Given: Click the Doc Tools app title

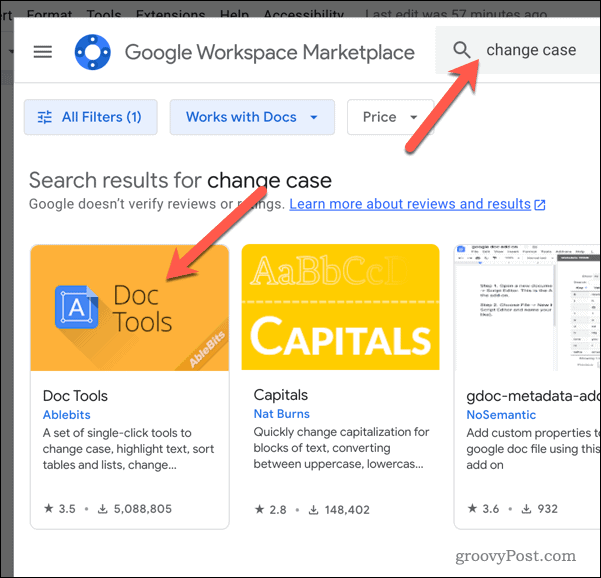Looking at the screenshot, I should click(x=75, y=396).
